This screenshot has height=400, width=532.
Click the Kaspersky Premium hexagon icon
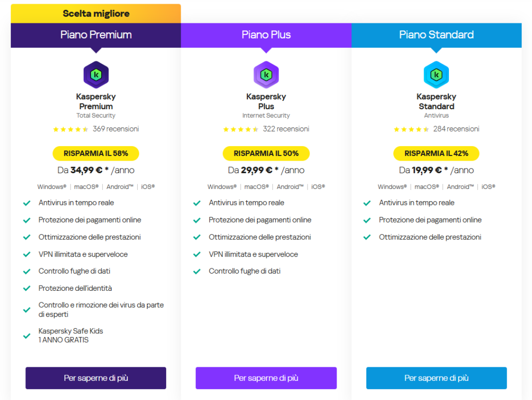[x=96, y=75]
